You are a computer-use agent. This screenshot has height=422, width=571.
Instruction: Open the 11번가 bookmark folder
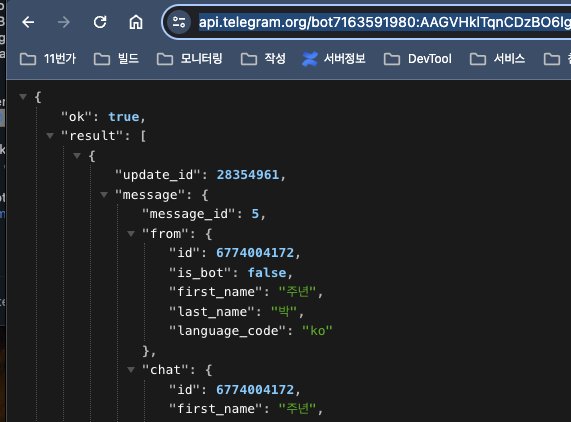[x=48, y=59]
